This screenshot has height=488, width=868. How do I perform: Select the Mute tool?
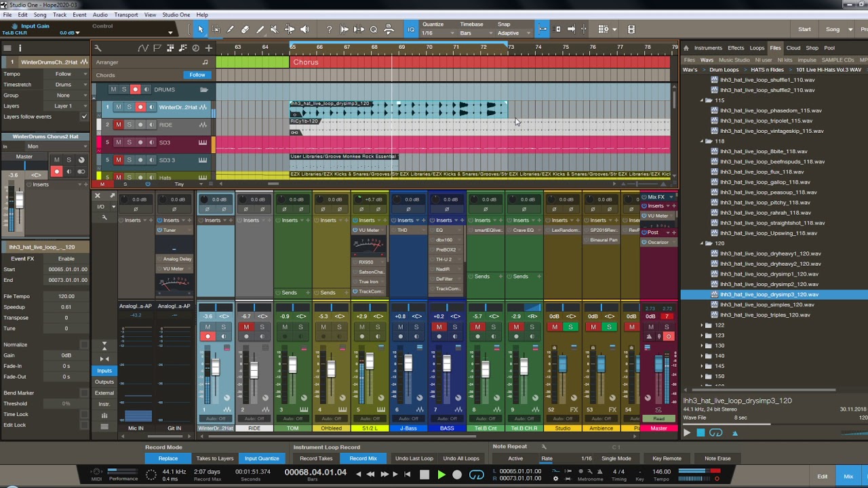click(x=274, y=29)
